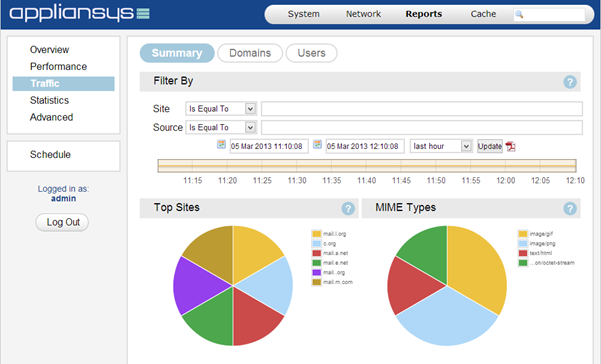Click the 'Top Sites' heading text
The width and height of the screenshot is (601, 364).
pyautogui.click(x=176, y=208)
